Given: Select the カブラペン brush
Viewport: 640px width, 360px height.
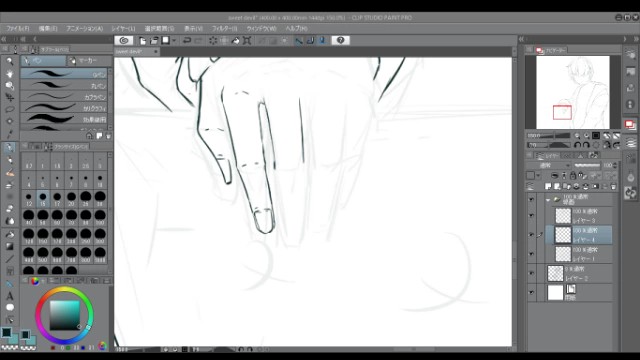Looking at the screenshot, I should 64,96.
